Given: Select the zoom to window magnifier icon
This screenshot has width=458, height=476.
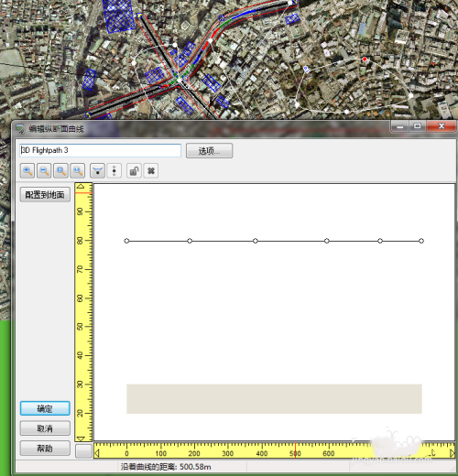Looking at the screenshot, I should [60, 170].
